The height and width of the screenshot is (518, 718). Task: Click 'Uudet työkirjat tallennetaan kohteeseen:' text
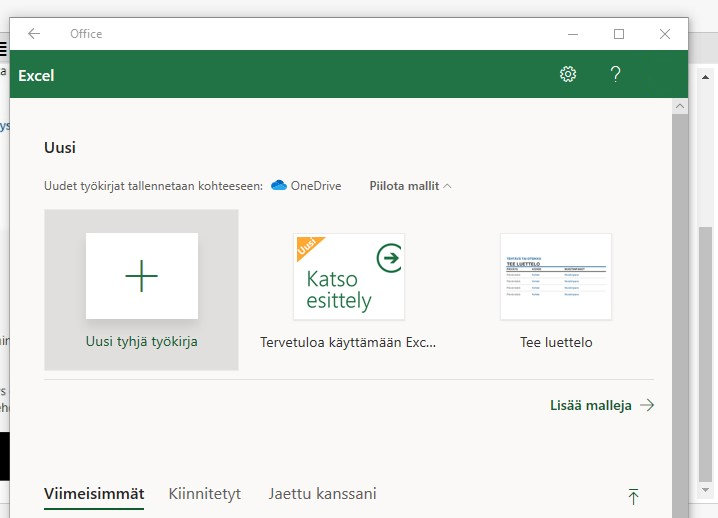click(153, 186)
